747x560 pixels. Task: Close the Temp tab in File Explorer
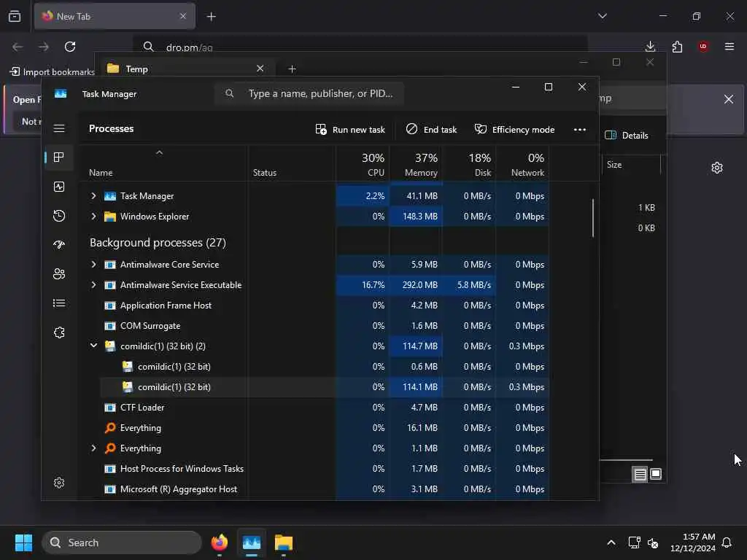pyautogui.click(x=260, y=69)
